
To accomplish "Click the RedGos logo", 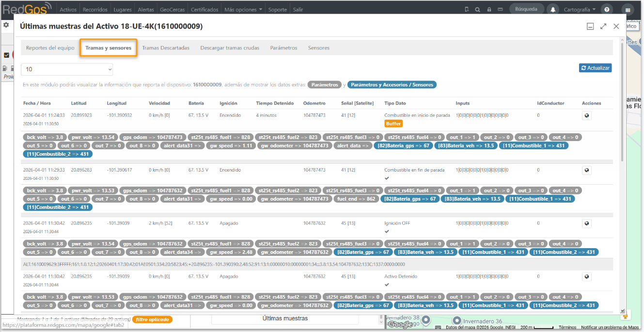I will pyautogui.click(x=27, y=8).
